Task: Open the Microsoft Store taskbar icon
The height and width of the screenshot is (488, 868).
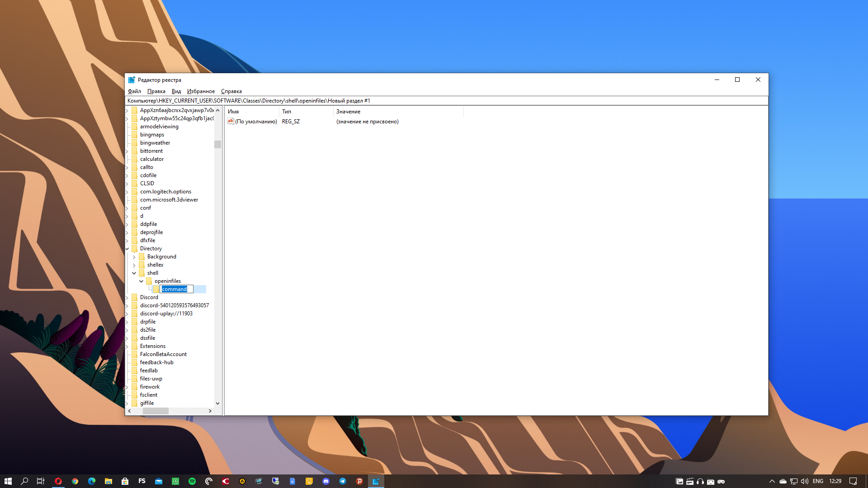Action: coord(125,481)
